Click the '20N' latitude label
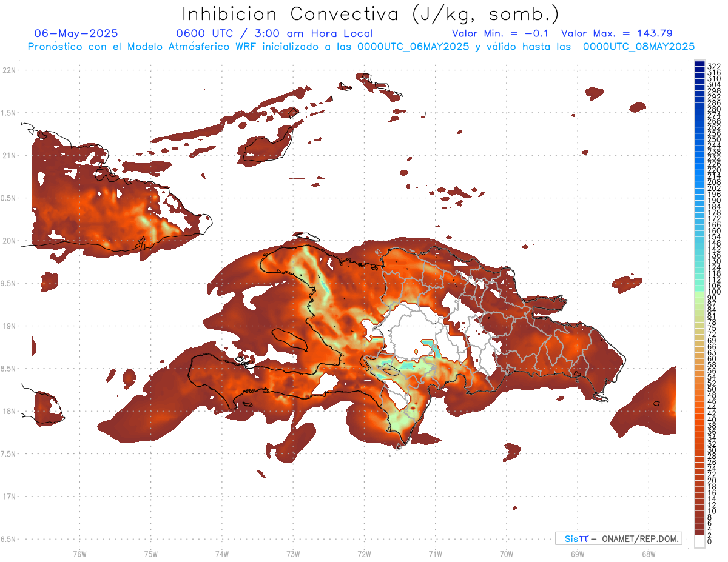 tap(8, 241)
